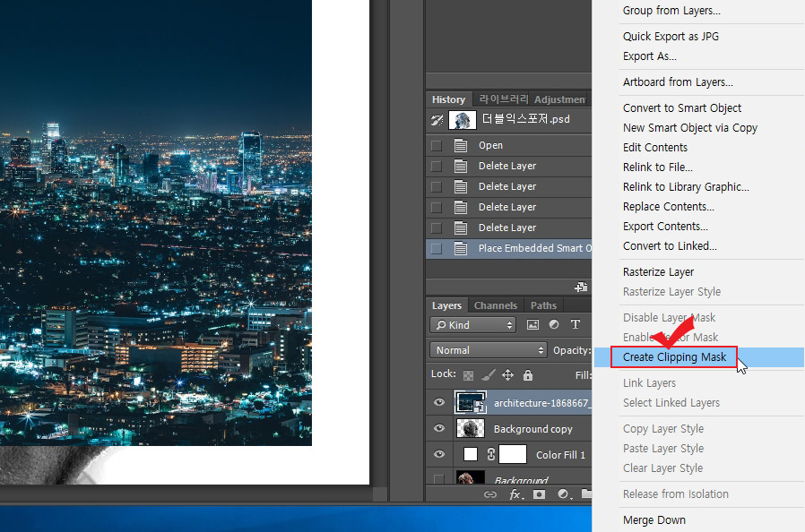Click the Lock all padlock icon

click(528, 375)
